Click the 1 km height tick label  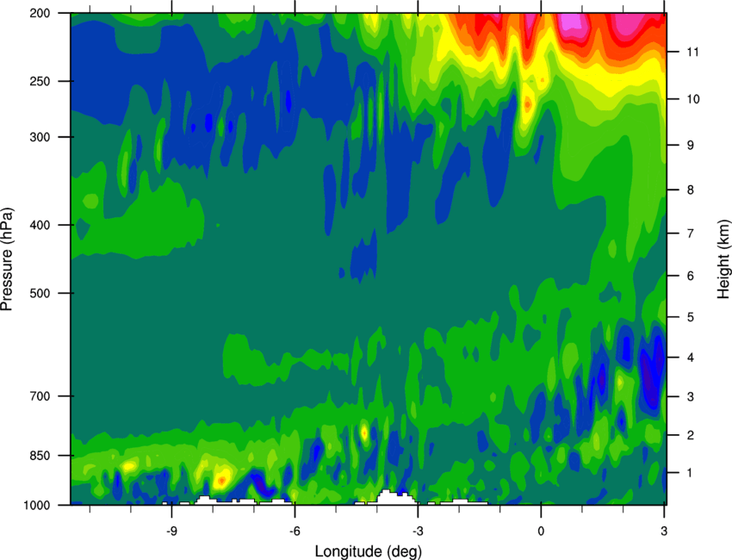coord(691,473)
